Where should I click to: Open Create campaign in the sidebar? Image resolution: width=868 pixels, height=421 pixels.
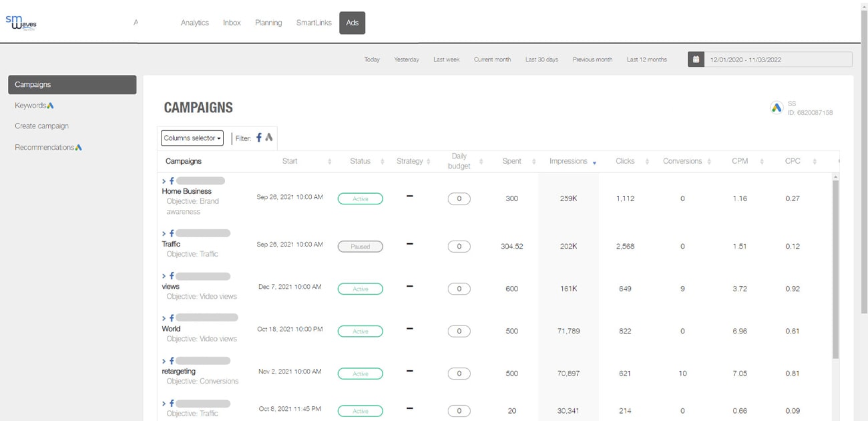coord(41,126)
